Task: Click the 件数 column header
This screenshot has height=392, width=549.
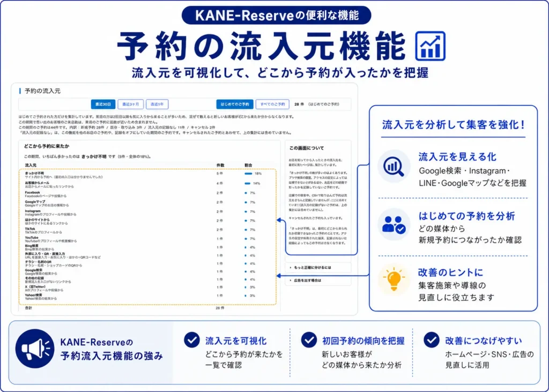Action: click(220, 165)
